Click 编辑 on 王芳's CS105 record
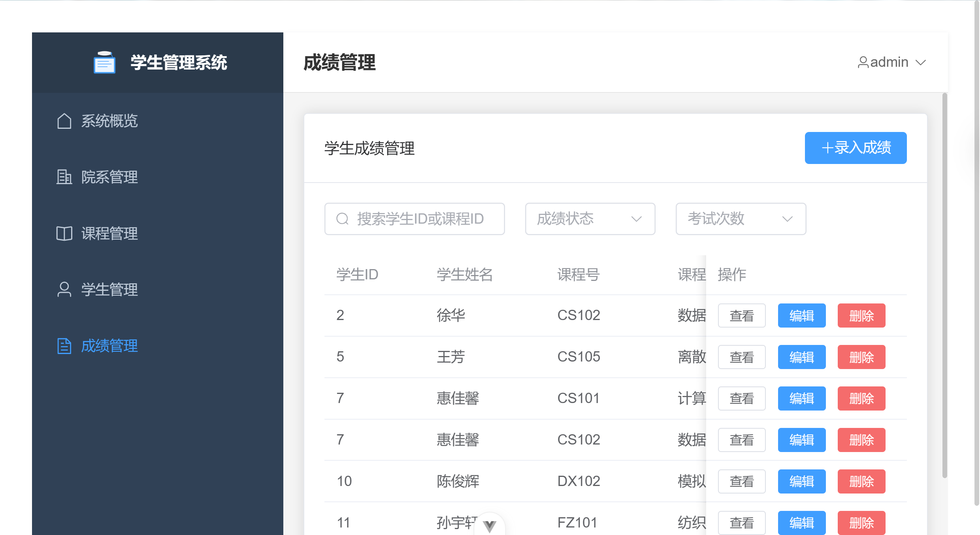The height and width of the screenshot is (535, 980). pos(801,357)
